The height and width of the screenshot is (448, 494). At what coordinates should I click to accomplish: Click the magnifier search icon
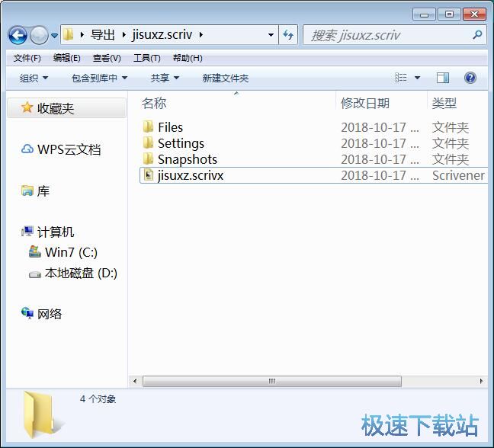478,34
